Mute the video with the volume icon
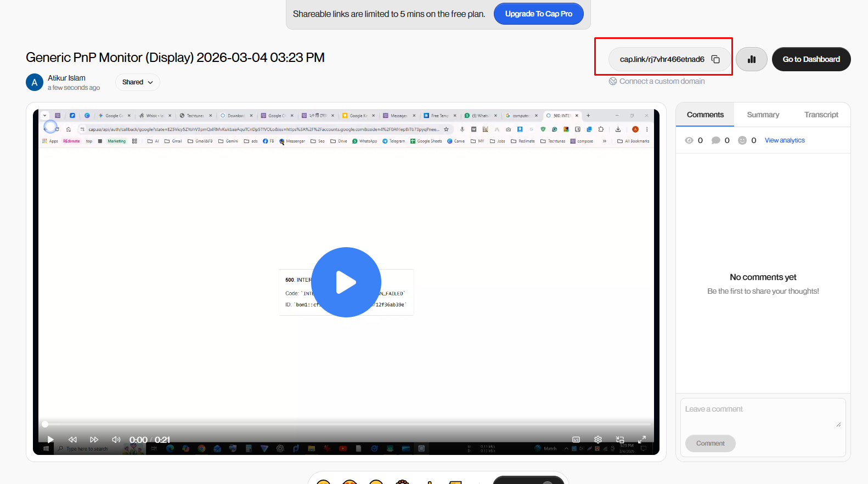The image size is (868, 484). [x=116, y=440]
